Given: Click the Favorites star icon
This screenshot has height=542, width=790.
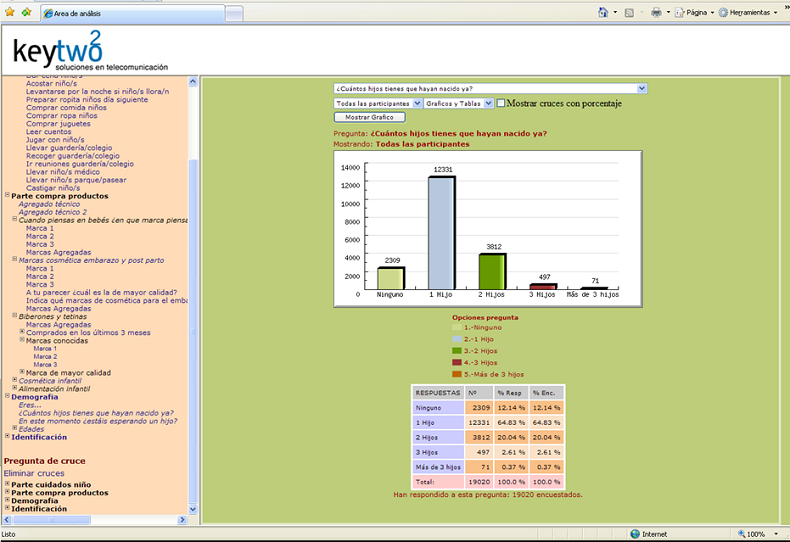Looking at the screenshot, I should click(x=9, y=13).
